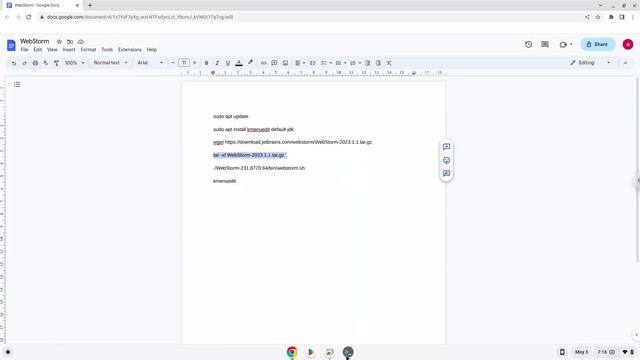Open the Insert menu
Viewport: 640px width, 360px height.
coord(69,50)
